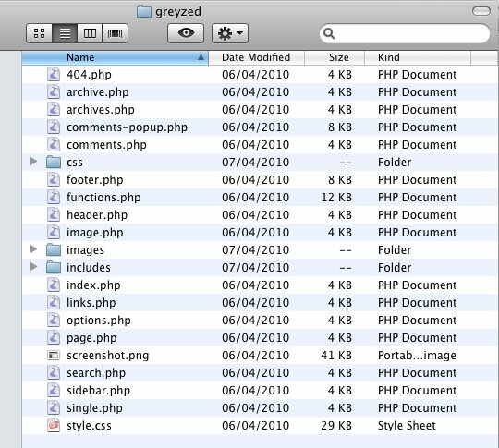Screen dimensions: 499x448
Task: Open the gear Action menu
Action: [230, 33]
